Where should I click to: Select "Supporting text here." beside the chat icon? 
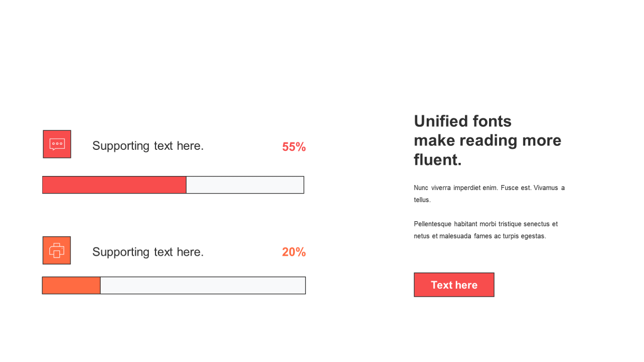[x=148, y=146]
